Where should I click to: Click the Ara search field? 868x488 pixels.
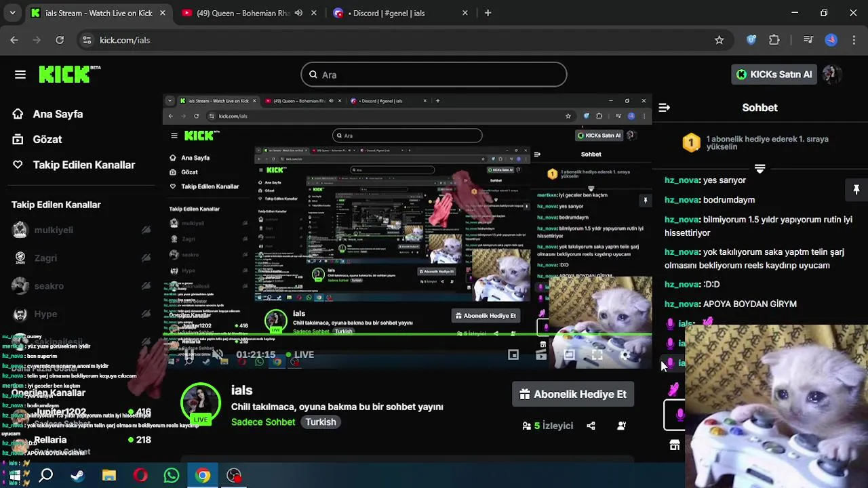(434, 75)
